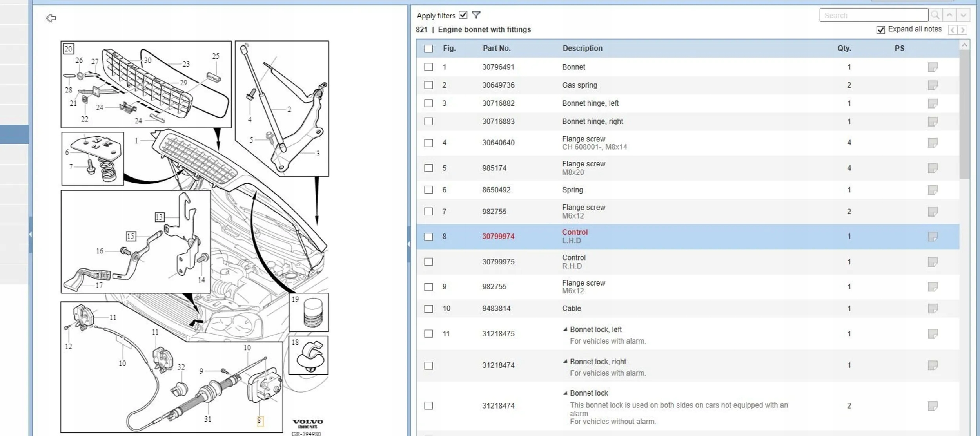Sort by Part No. column header

pyautogui.click(x=496, y=48)
